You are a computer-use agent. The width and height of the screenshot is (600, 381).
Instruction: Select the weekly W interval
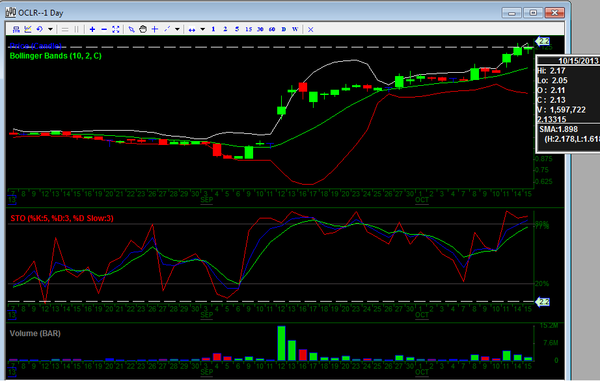coord(295,29)
